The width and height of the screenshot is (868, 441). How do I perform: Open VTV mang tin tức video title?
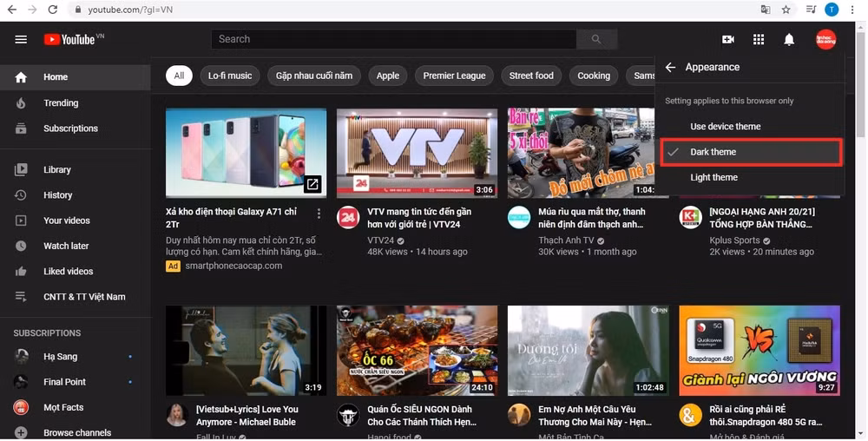click(x=421, y=218)
